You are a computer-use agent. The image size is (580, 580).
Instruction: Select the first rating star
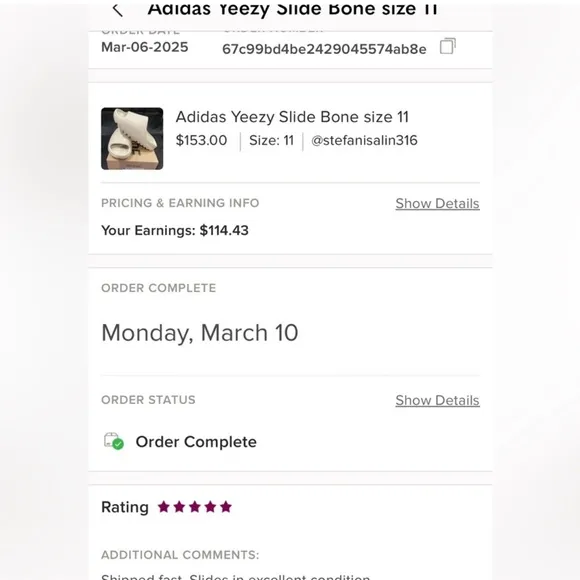click(163, 507)
